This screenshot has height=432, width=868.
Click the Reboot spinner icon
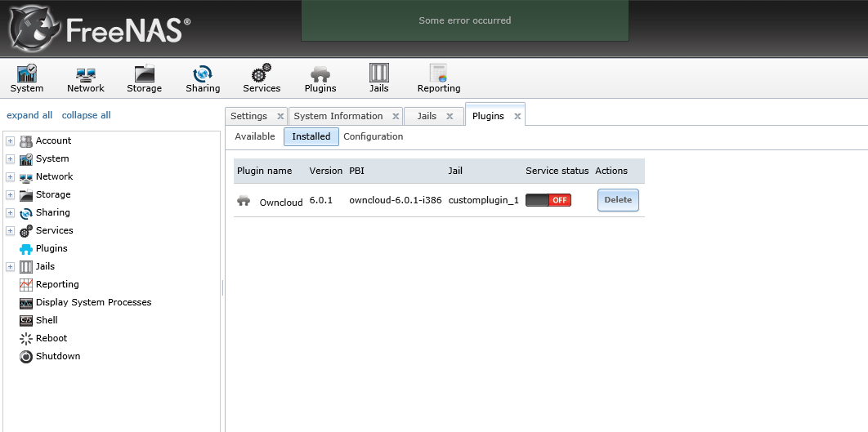click(x=26, y=339)
